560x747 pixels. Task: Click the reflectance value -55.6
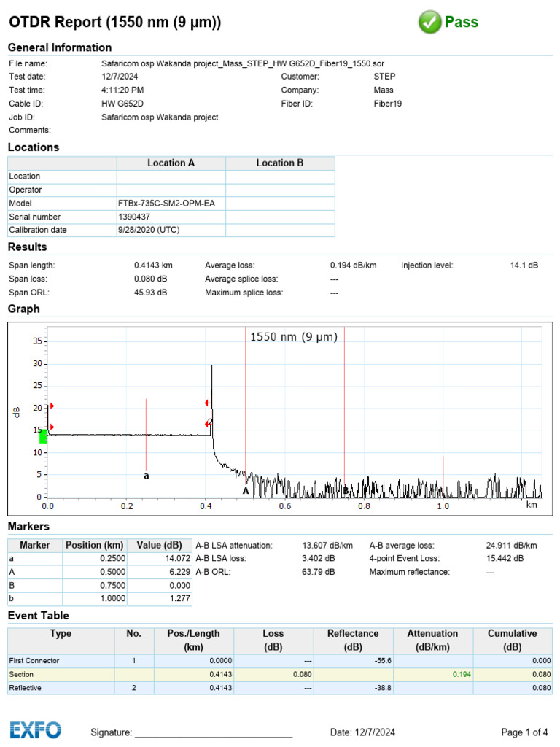coord(383,661)
